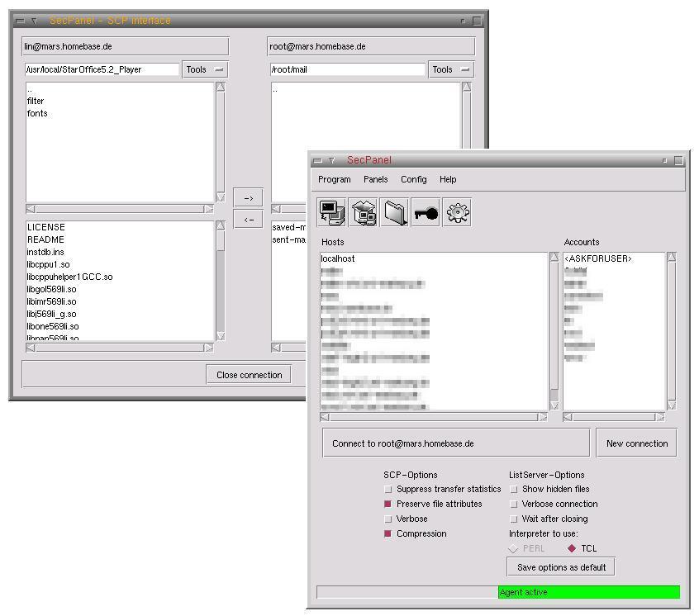This screenshot has height=616, width=699.
Task: Click left arrow transfer button in SCP
Action: point(249,220)
